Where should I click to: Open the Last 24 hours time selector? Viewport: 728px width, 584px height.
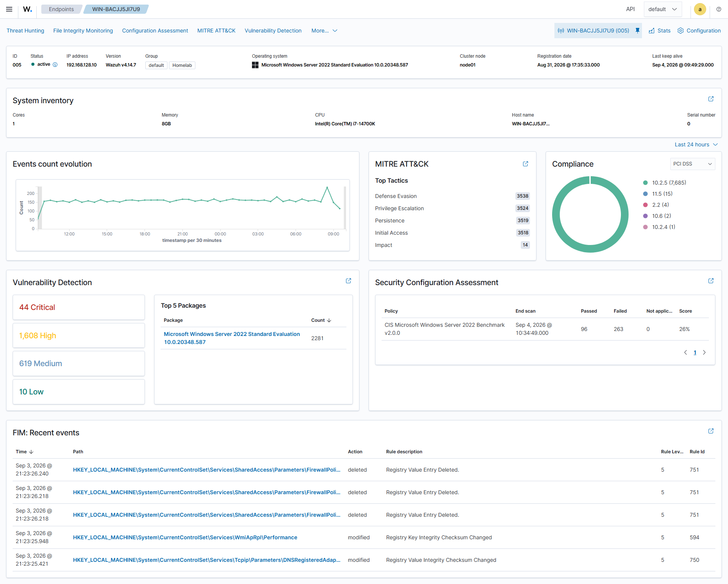pos(696,144)
